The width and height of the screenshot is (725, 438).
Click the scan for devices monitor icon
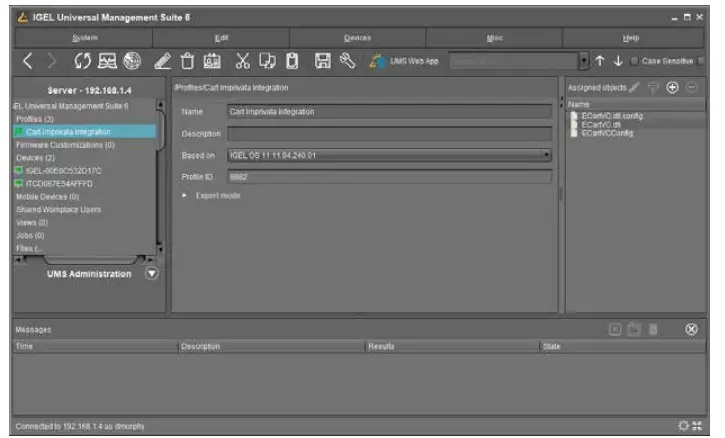tap(107, 61)
